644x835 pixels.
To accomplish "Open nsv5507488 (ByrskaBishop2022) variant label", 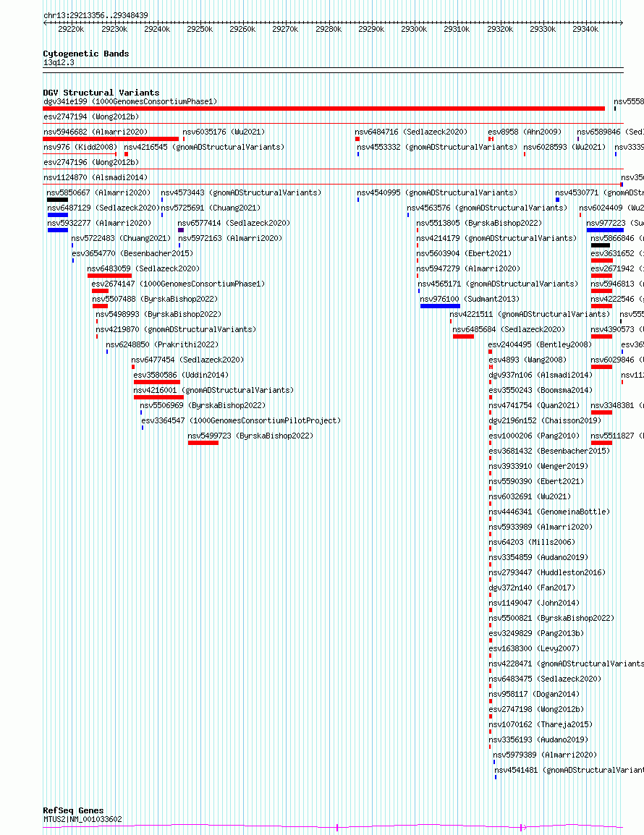I will [155, 300].
